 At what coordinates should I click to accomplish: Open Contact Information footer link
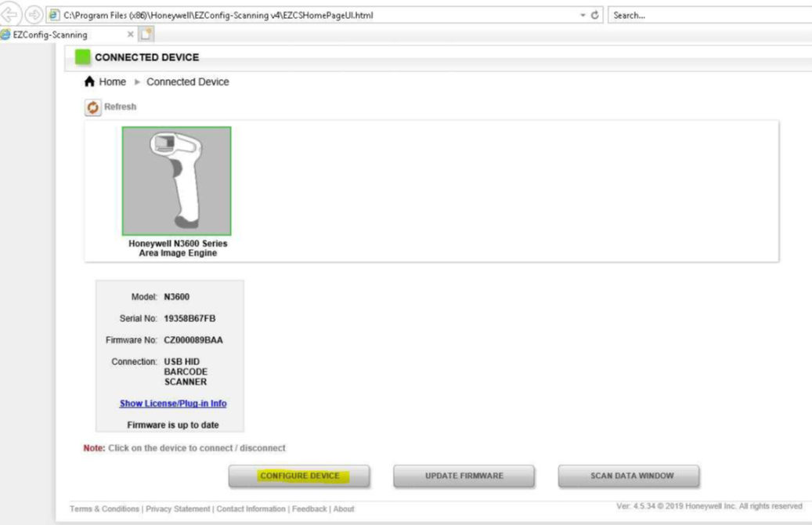251,509
